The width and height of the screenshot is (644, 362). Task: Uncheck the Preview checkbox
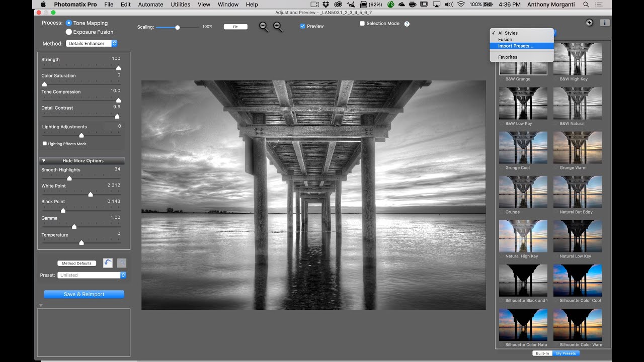coord(302,26)
